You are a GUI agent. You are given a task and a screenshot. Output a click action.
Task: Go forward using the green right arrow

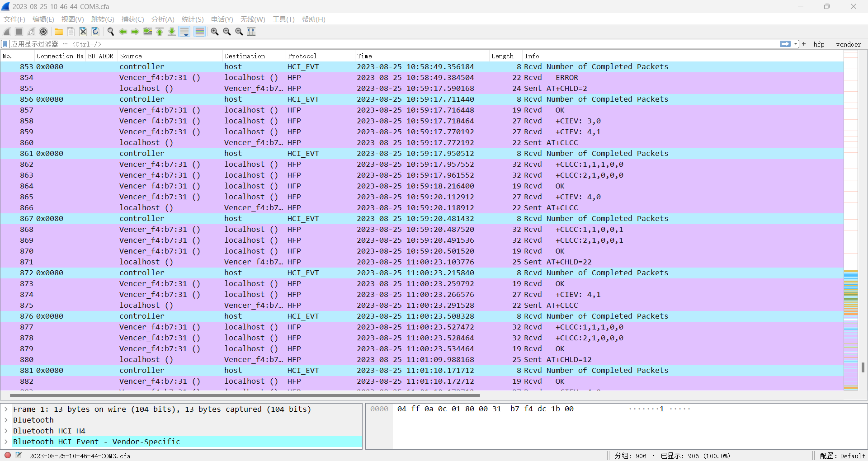point(135,32)
